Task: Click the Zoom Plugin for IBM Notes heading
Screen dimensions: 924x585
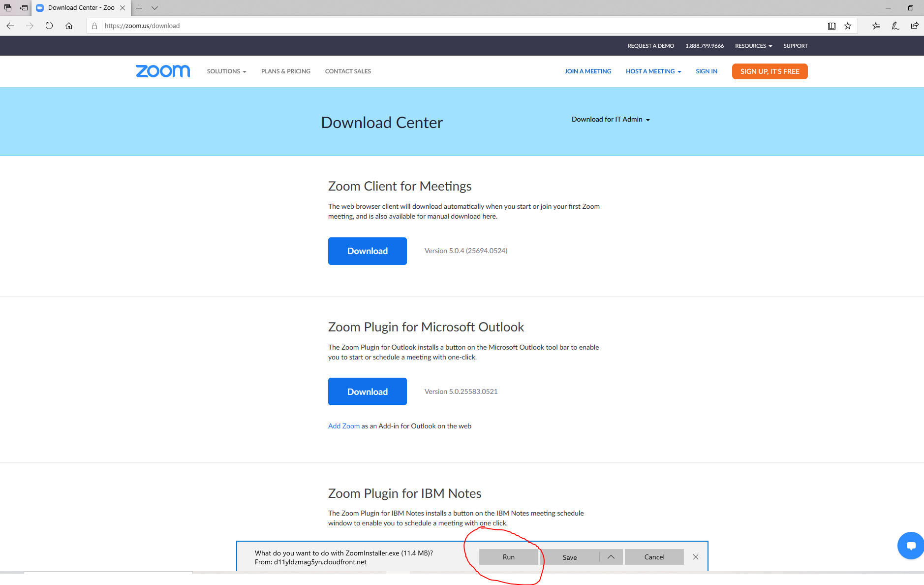Action: coord(404,493)
